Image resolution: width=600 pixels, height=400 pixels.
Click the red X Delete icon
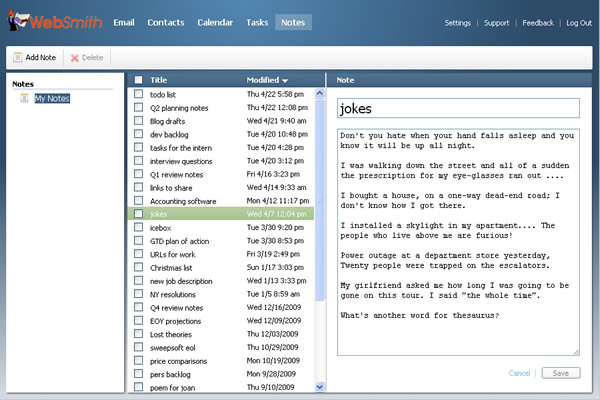(75, 58)
